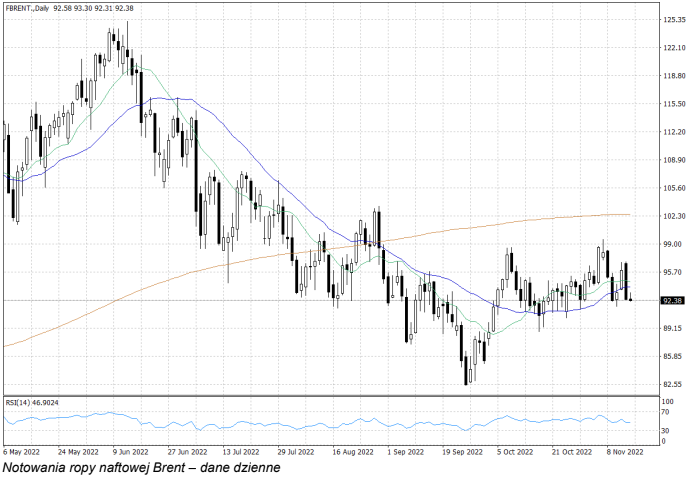
Task: Click the RSI(14) 46.9024 indicator label
Action: [32, 402]
